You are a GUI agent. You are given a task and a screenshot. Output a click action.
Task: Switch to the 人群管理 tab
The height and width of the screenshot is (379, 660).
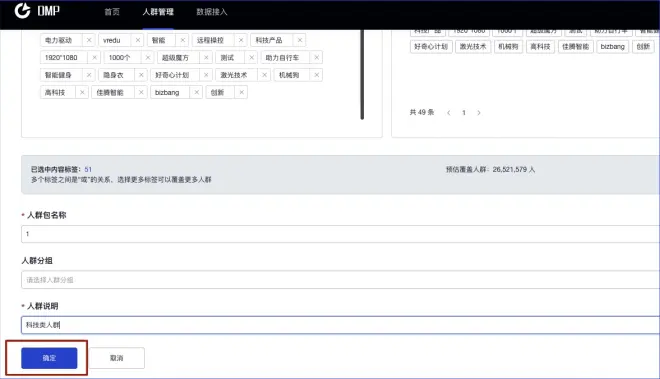[x=158, y=12]
